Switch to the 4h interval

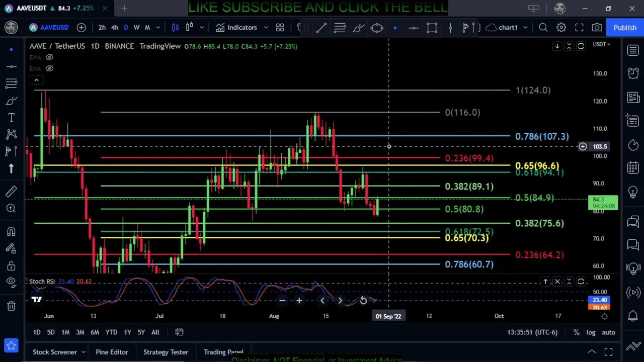click(115, 28)
